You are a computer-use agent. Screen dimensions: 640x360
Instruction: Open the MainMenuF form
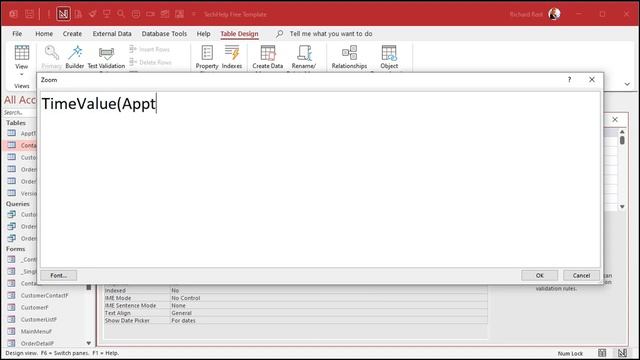36,331
